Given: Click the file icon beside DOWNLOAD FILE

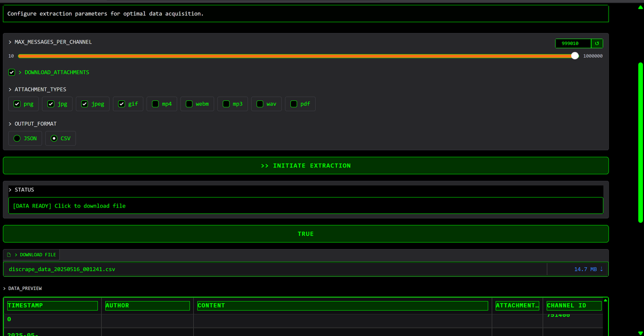Looking at the screenshot, I should 9,255.
